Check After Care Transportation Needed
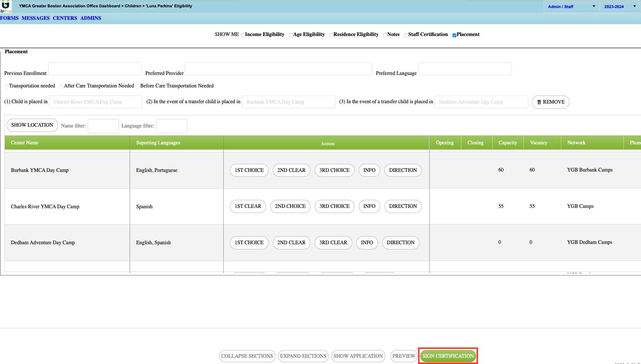The width and height of the screenshot is (641, 364). click(x=61, y=87)
